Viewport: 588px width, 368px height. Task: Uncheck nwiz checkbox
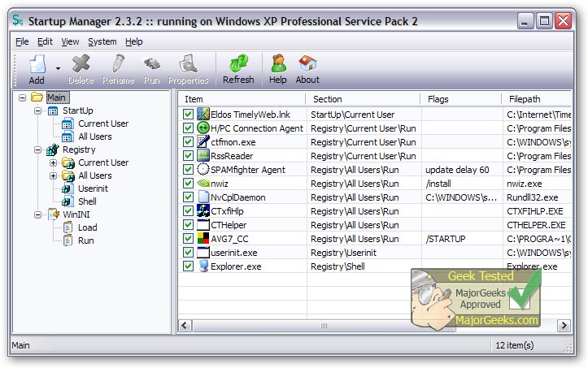pos(188,184)
